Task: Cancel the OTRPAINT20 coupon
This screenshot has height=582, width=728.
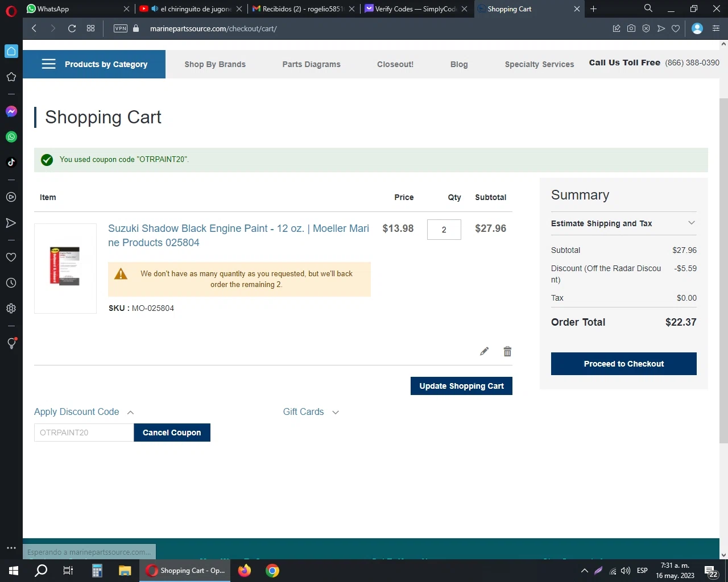Action: pos(172,433)
